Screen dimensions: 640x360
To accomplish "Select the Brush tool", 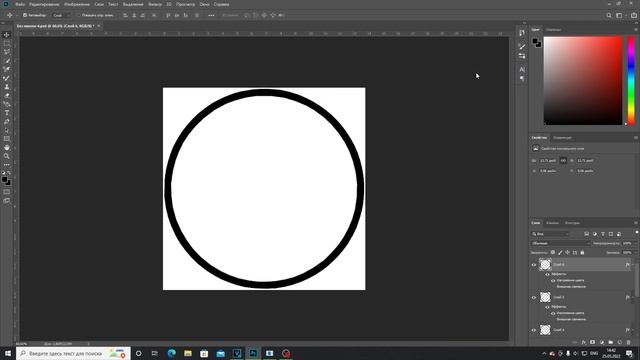I will coord(7,78).
